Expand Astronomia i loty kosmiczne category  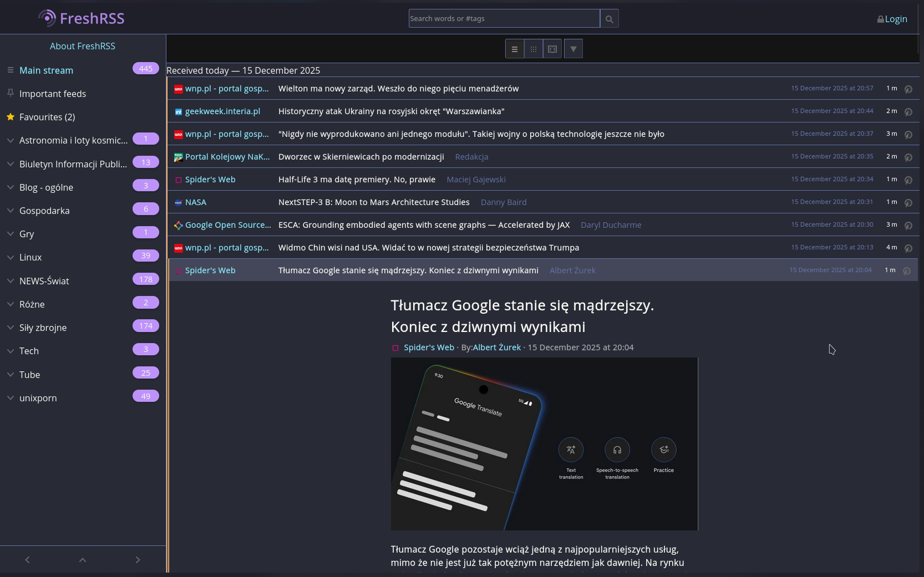(10, 140)
